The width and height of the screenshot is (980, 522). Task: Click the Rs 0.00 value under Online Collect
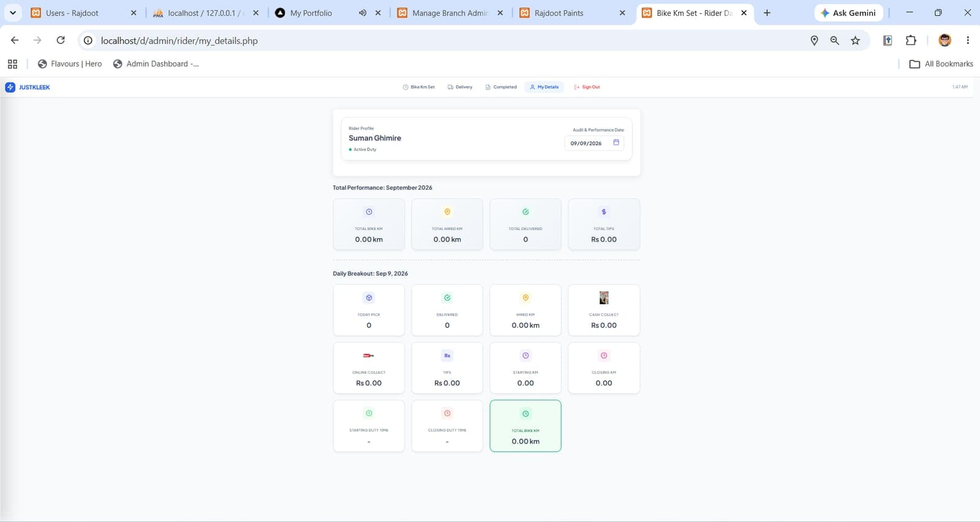coord(369,383)
